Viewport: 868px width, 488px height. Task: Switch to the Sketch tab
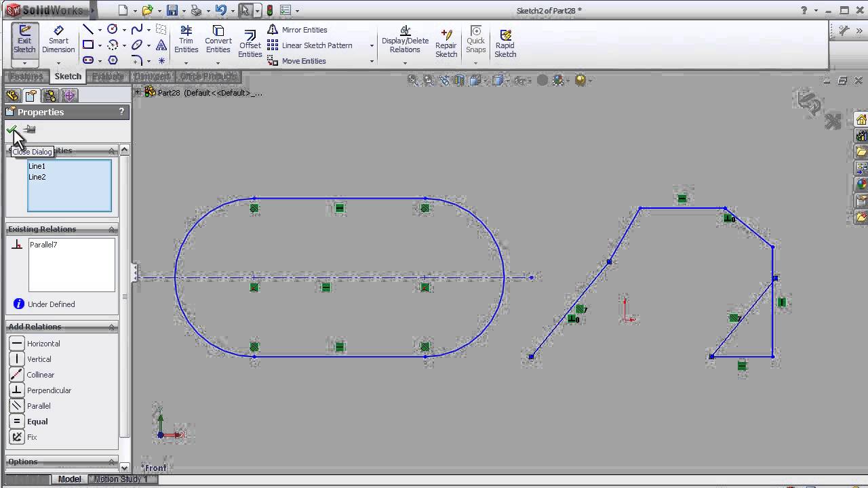click(68, 77)
